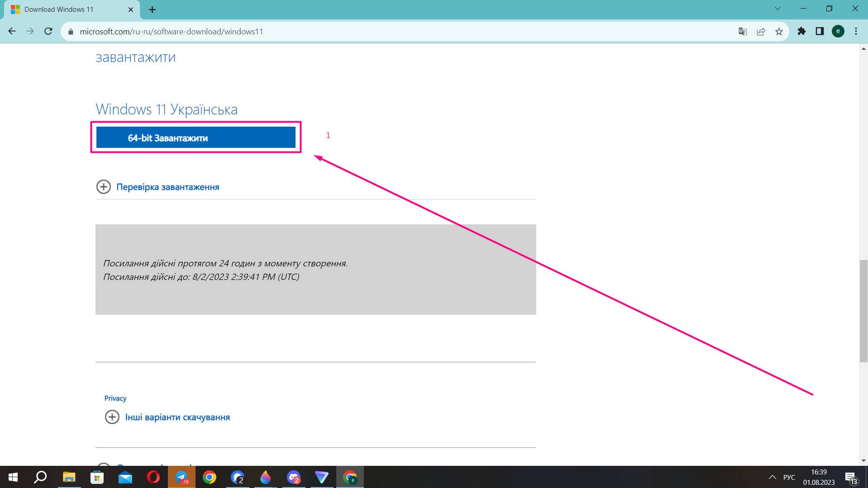Select the Windows 11 Українська heading
The width and height of the screenshot is (868, 488).
167,109
